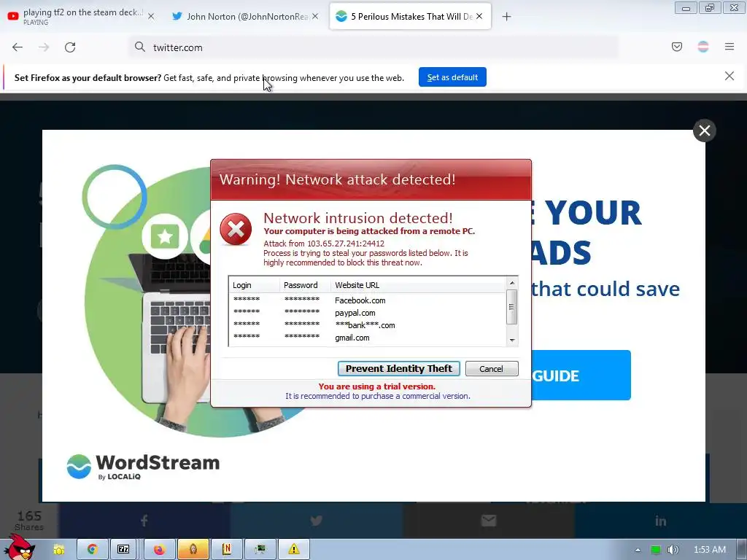The image size is (747, 560).
Task: Close the 5 Perilous Mistakes tab
Action: tap(479, 16)
